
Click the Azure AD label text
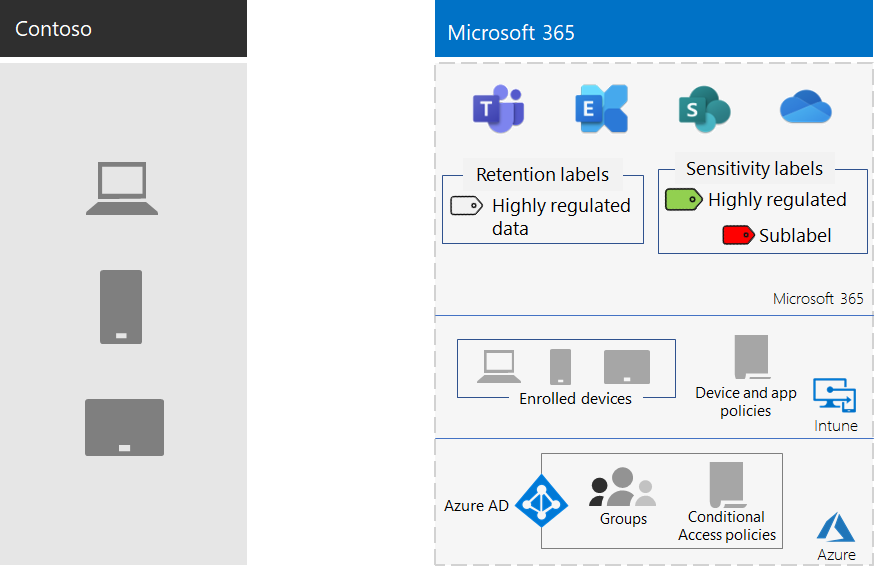pos(476,506)
